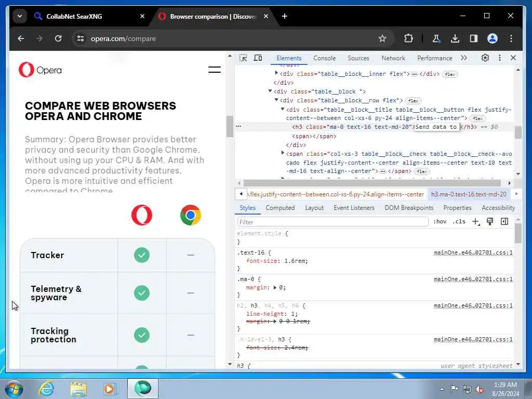Click the three-dot actions icon beside h3 node

point(238,126)
